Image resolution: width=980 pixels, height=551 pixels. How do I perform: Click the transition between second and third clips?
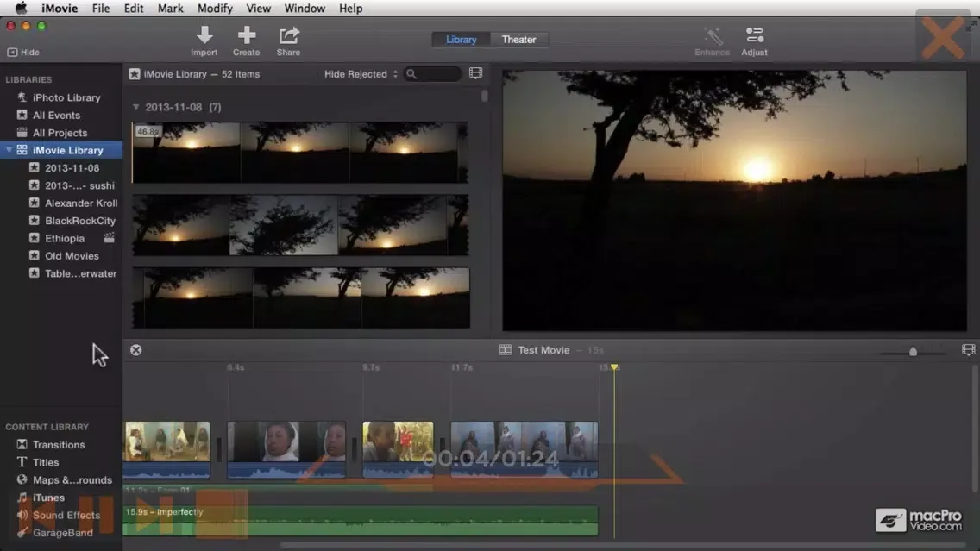(355, 450)
